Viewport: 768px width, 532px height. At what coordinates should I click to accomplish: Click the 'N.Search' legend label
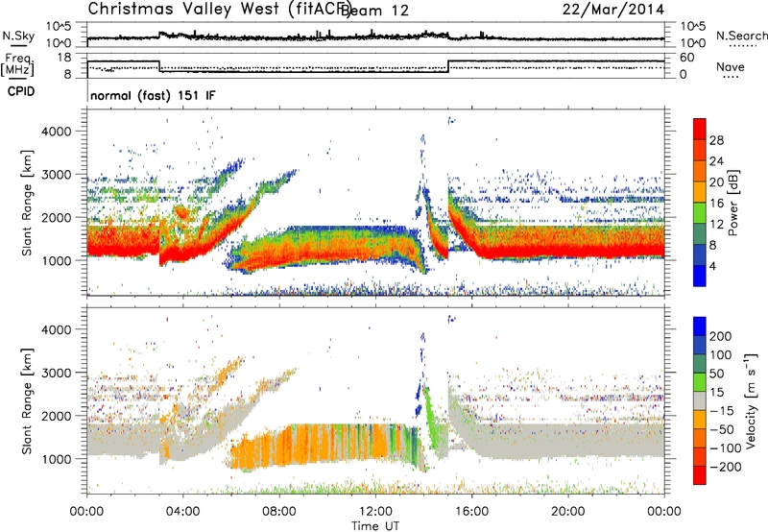(741, 36)
